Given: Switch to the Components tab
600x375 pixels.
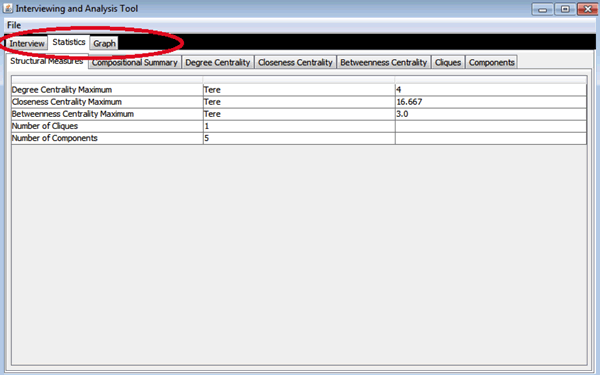Looking at the screenshot, I should point(491,62).
